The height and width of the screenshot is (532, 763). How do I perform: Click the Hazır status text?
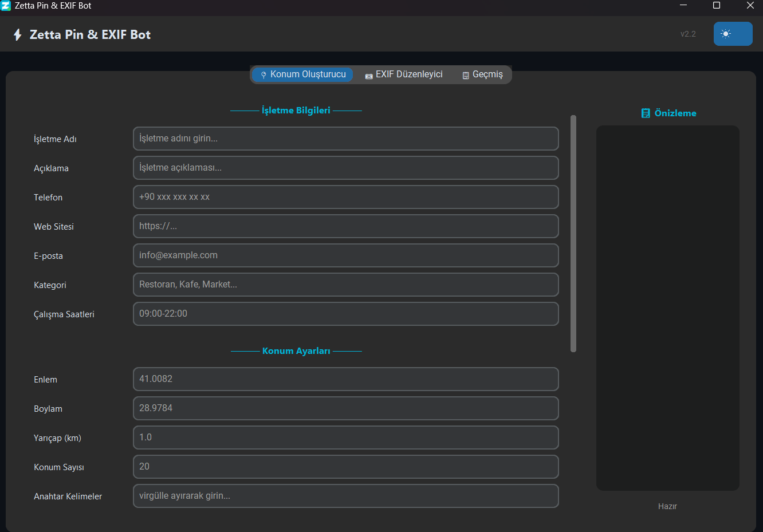click(x=668, y=506)
